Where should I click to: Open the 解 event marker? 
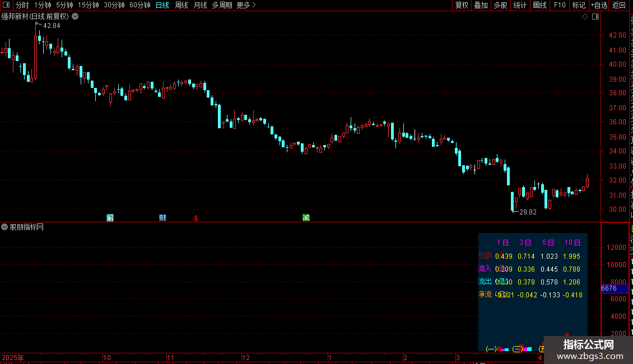click(110, 218)
